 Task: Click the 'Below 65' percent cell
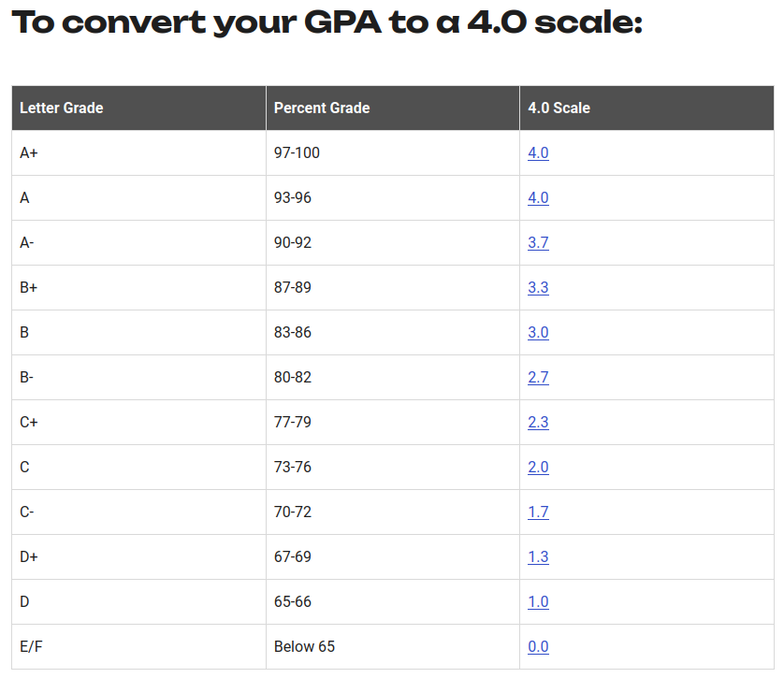(x=304, y=647)
